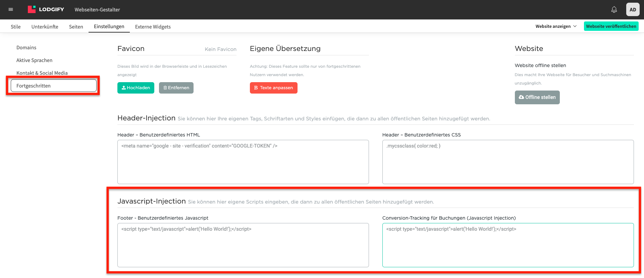Click the Lodgify logo
The image size is (644, 278).
point(46,9)
